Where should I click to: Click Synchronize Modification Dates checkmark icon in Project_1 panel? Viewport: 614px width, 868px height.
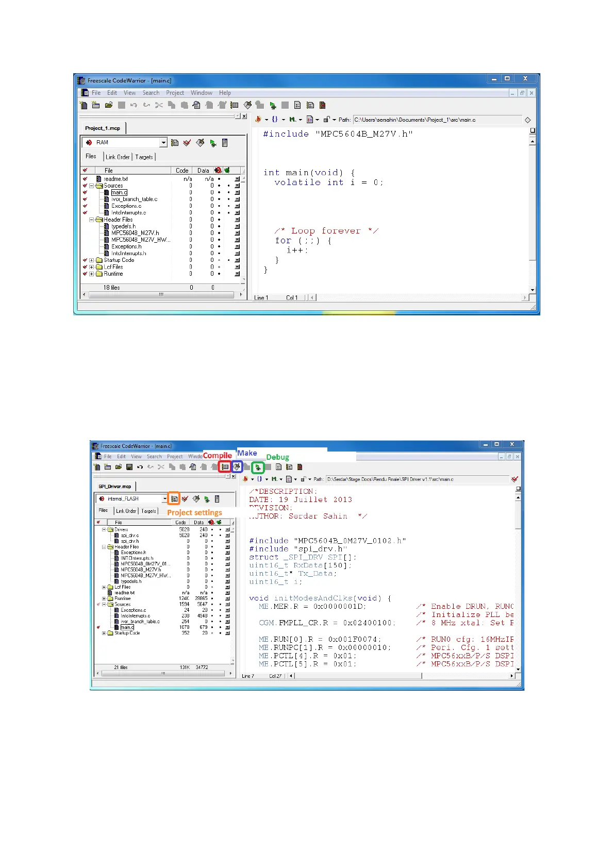[187, 143]
